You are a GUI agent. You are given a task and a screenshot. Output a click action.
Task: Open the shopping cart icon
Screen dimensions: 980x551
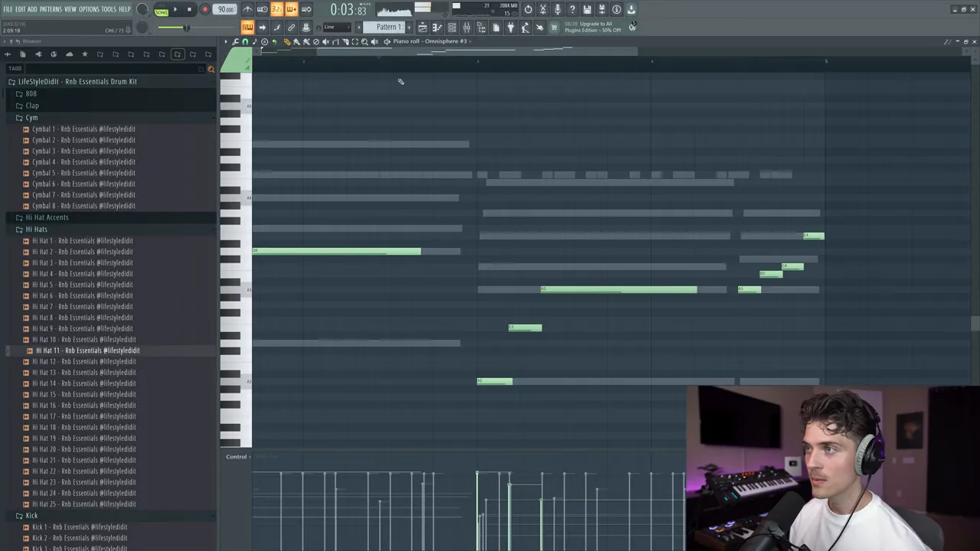(554, 28)
